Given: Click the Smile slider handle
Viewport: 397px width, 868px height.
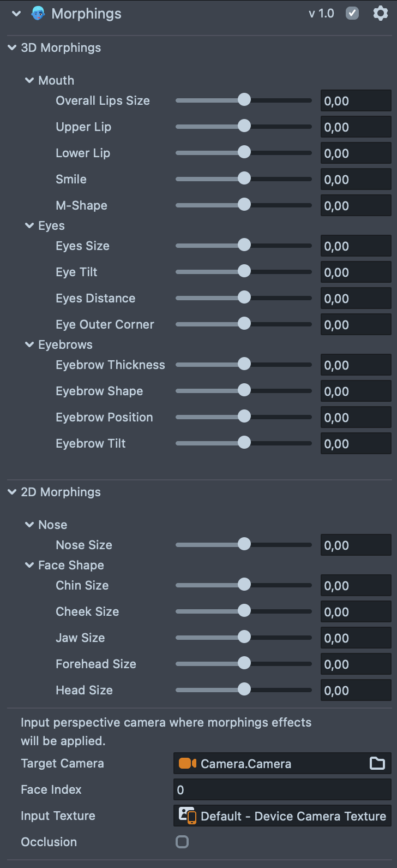Looking at the screenshot, I should 244,179.
